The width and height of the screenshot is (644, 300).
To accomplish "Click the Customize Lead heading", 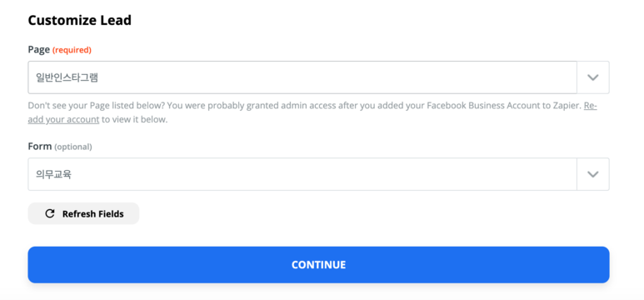I will (x=80, y=20).
